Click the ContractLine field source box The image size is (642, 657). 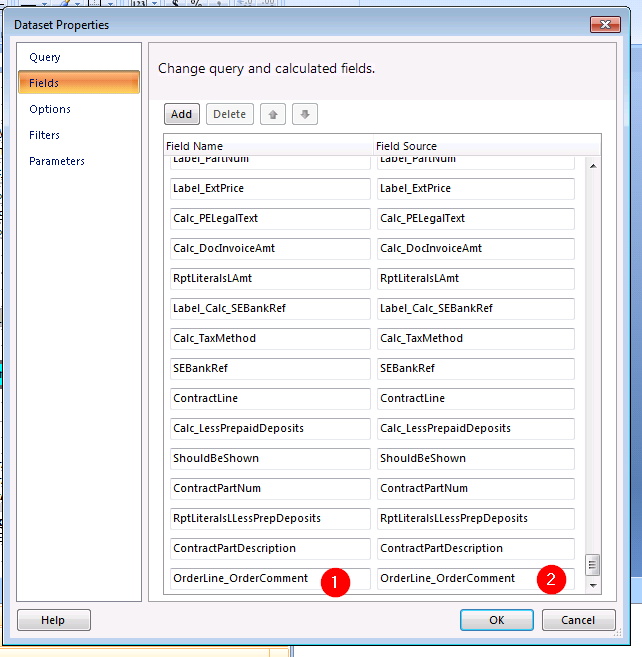pyautogui.click(x=476, y=399)
